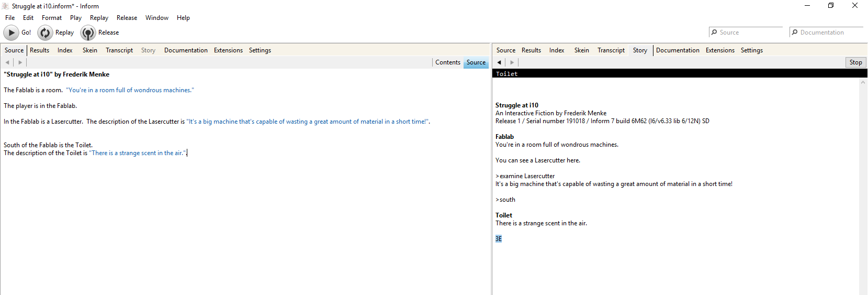Viewport: 868px width, 295px height.
Task: Select the right panel Extensions tab
Action: tap(720, 50)
